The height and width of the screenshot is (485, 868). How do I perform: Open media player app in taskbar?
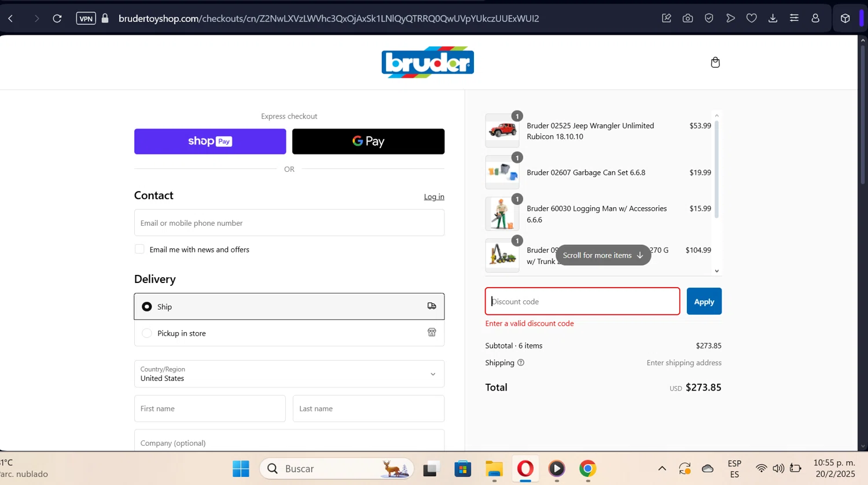557,468
